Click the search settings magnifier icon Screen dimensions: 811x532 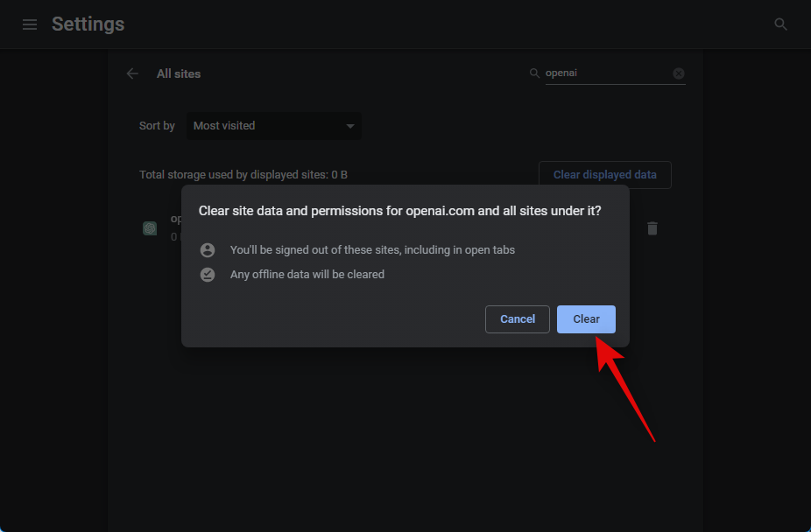click(780, 24)
